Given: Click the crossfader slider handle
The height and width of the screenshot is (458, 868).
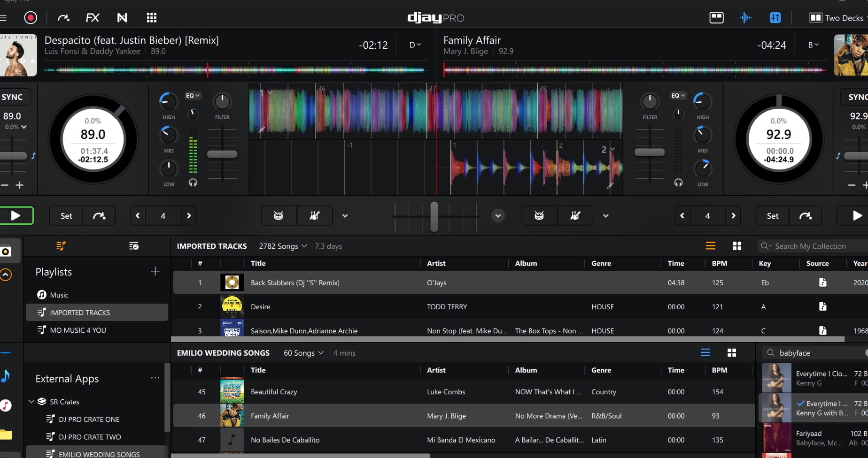Looking at the screenshot, I should point(434,216).
